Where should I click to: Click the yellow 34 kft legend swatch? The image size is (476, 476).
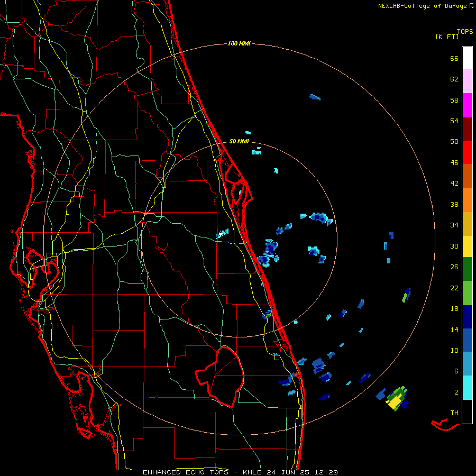[467, 246]
